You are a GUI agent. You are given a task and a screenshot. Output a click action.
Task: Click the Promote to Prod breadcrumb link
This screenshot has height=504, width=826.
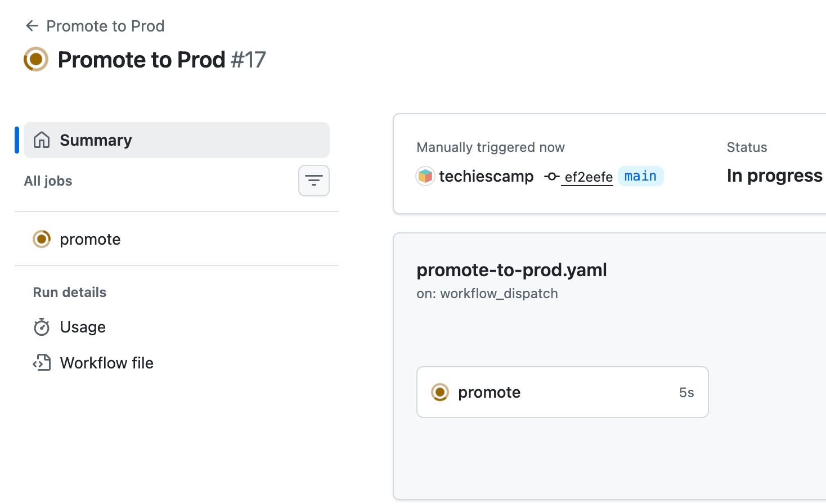tap(105, 26)
